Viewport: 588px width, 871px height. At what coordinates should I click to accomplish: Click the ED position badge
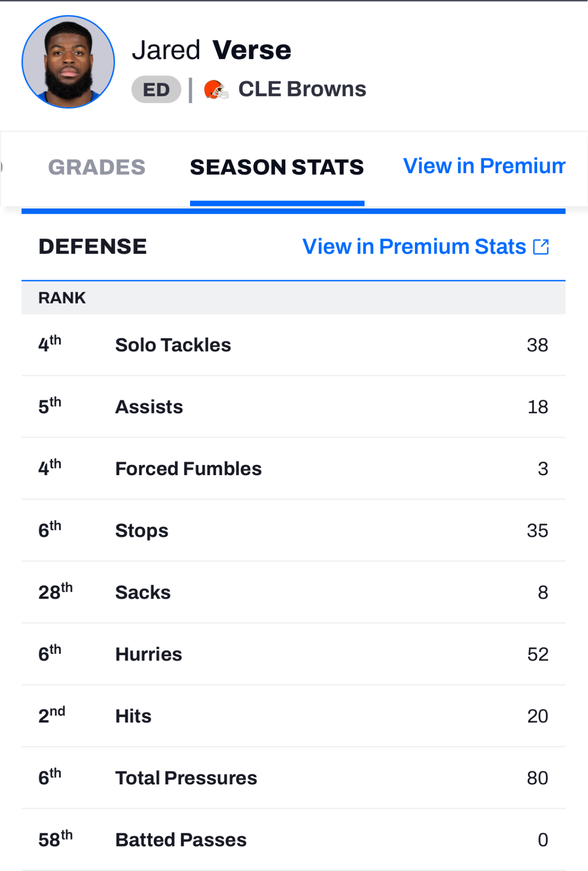click(156, 90)
